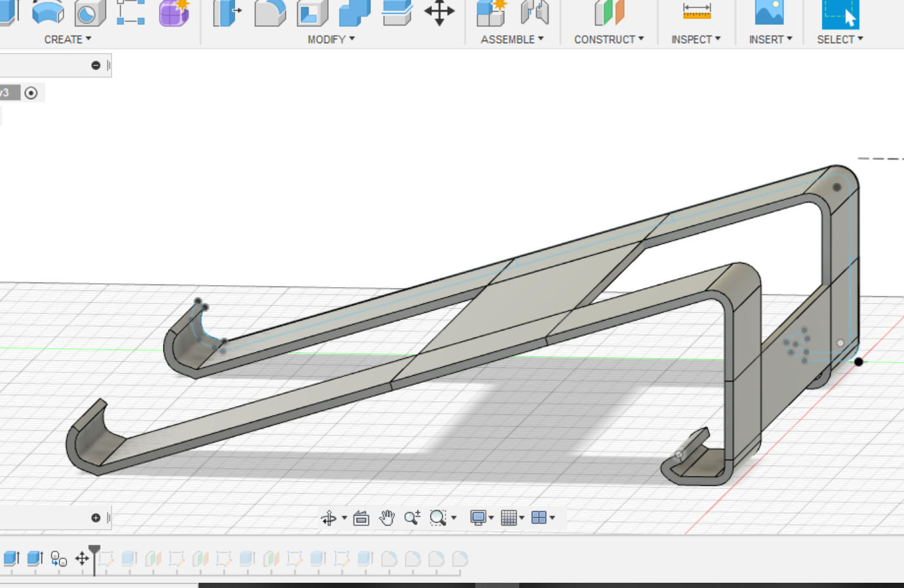Open the Viewports dropdown arrow

553,518
